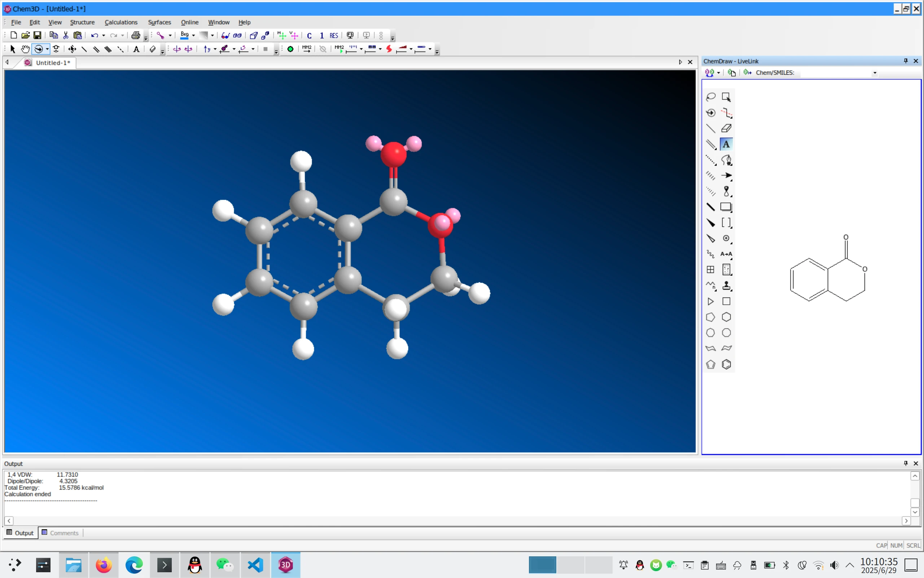
Task: Choose the ChemDraw Benzene ring tool
Action: pyautogui.click(x=726, y=364)
